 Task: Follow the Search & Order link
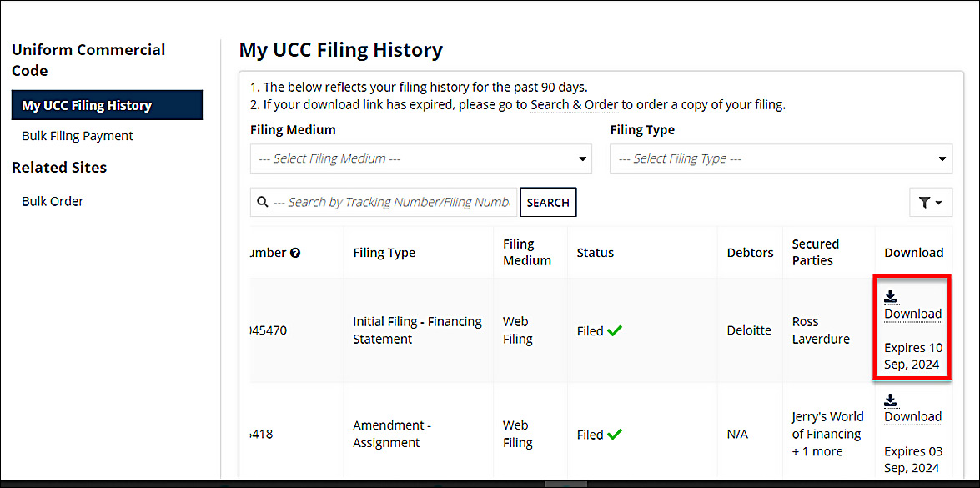(574, 104)
